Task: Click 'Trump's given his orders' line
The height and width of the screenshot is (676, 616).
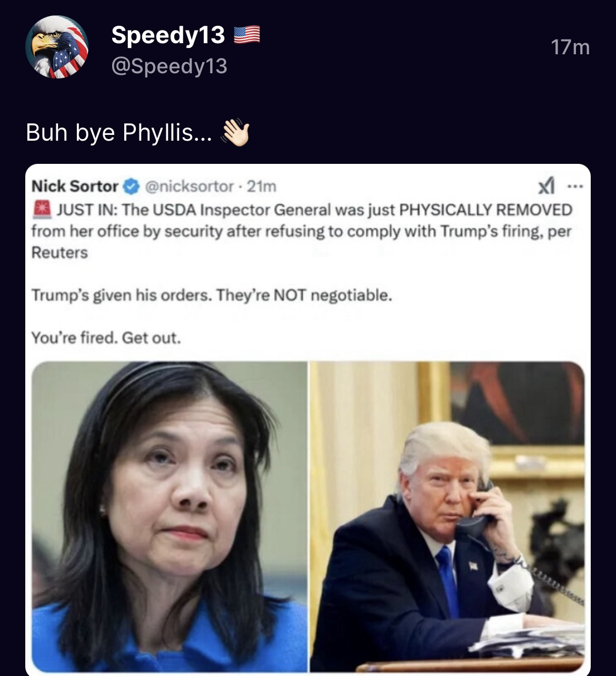Action: pyautogui.click(x=212, y=295)
